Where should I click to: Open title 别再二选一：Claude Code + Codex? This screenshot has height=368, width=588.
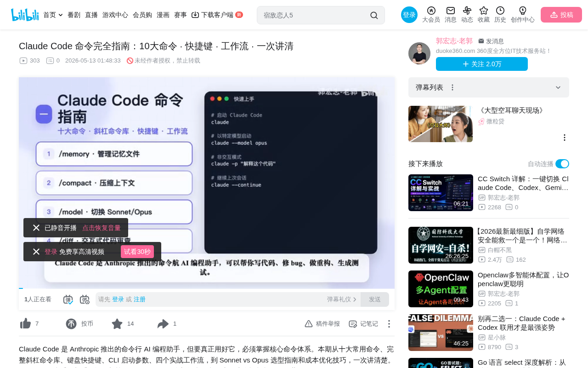[x=522, y=323]
